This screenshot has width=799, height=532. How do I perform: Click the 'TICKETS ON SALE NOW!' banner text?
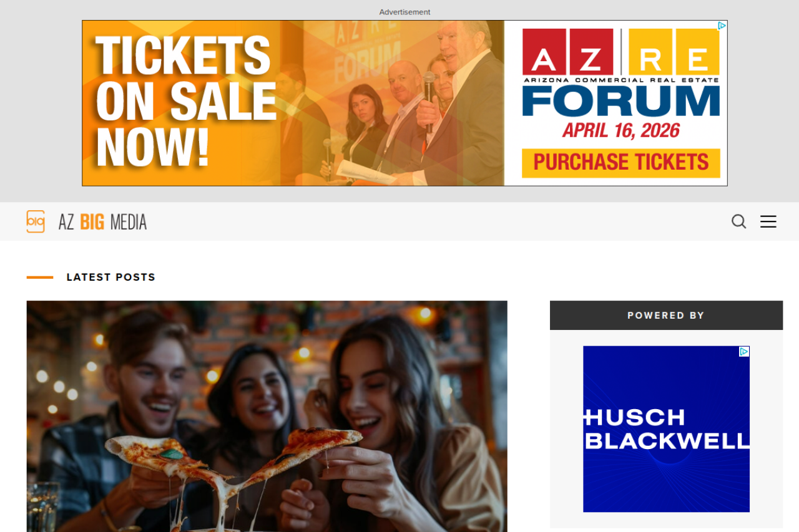point(186,103)
